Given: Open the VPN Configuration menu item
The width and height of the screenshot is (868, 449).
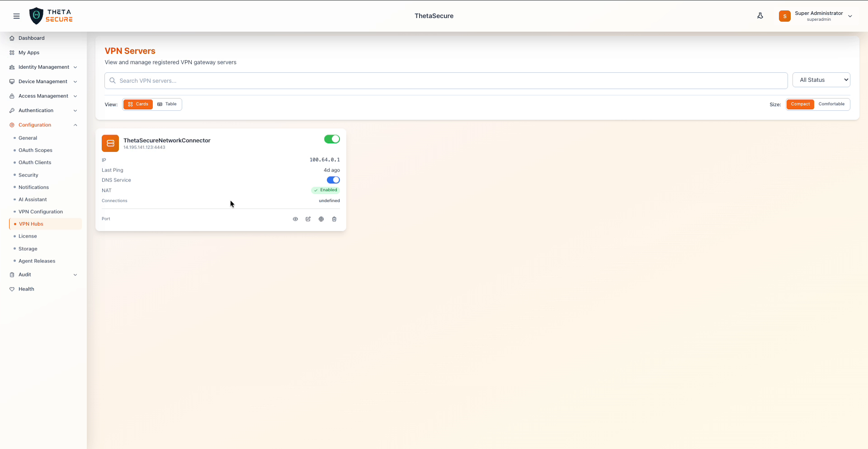Looking at the screenshot, I should coord(41,211).
